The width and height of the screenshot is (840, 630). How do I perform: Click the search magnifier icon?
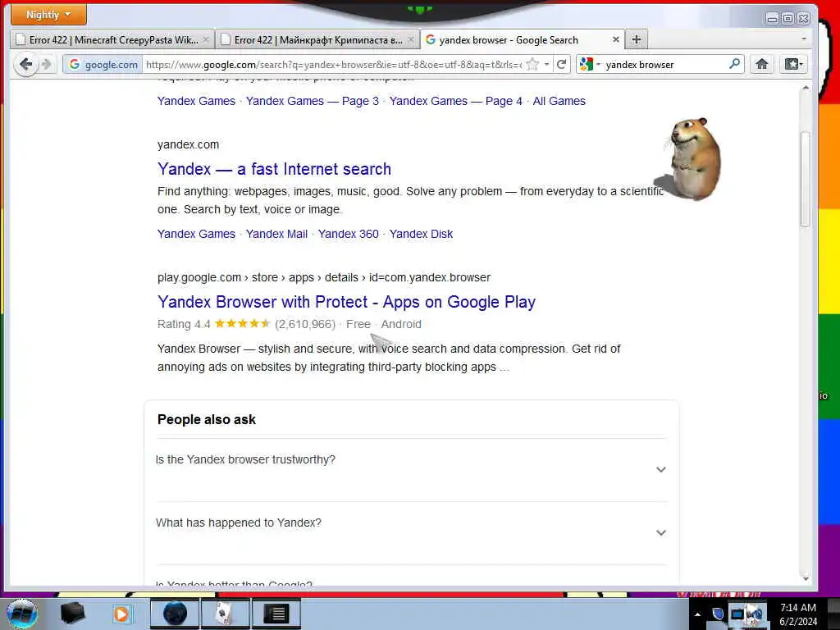[x=735, y=64]
